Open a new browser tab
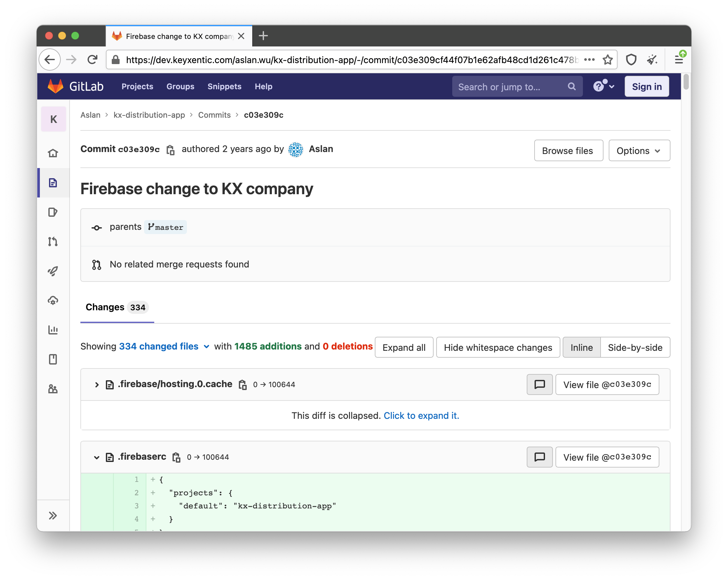Screen dimensions: 728x580 point(263,36)
